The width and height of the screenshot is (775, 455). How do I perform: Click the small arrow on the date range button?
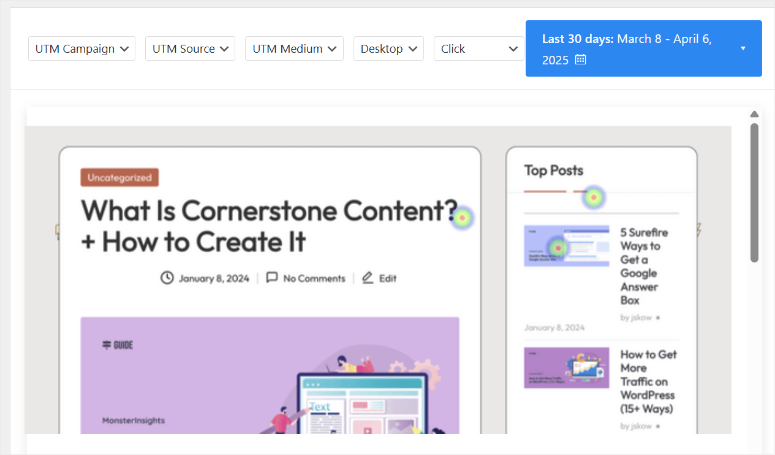coord(743,48)
